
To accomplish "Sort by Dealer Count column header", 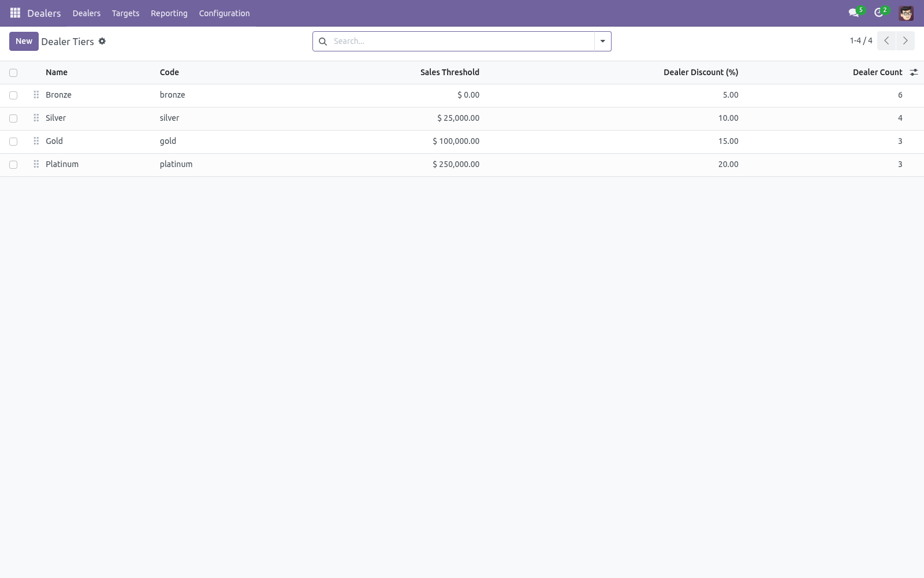I will [x=877, y=72].
